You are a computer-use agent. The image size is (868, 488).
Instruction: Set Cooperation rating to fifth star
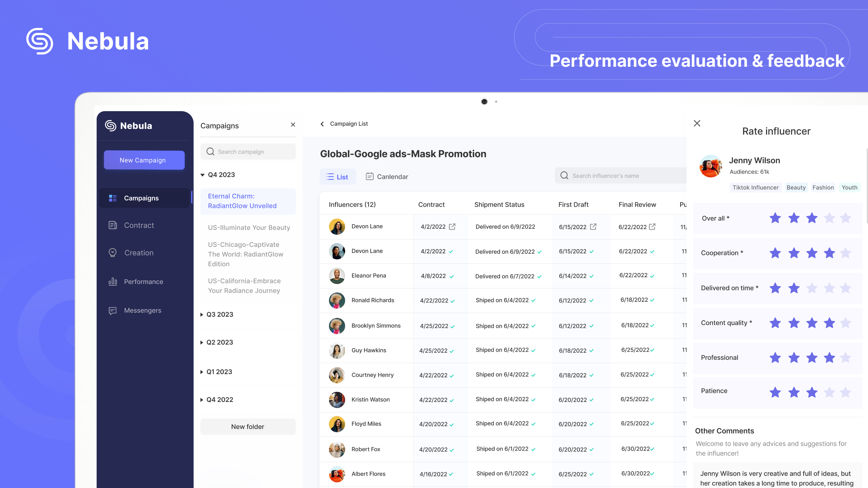tap(845, 253)
